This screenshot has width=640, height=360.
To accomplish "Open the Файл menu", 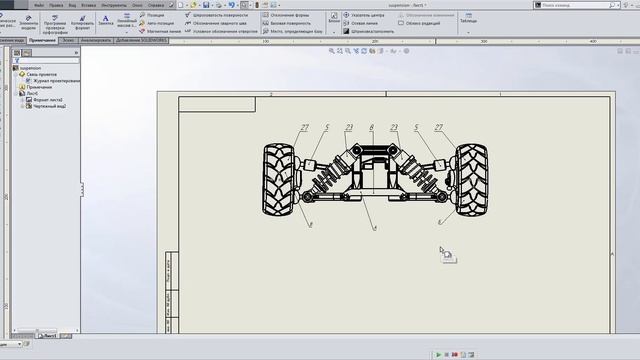I will 39,5.
